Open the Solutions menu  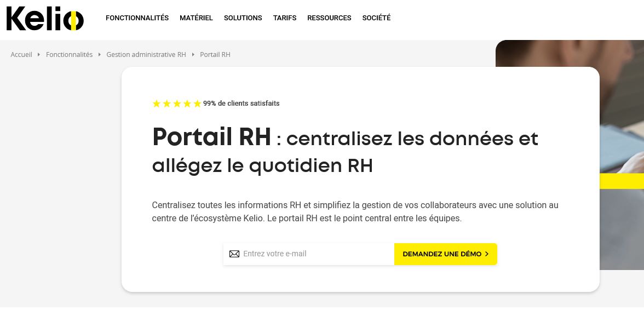click(243, 18)
